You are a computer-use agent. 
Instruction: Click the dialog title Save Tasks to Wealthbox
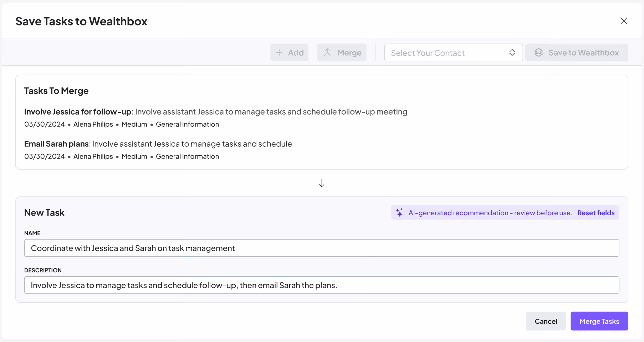(81, 21)
